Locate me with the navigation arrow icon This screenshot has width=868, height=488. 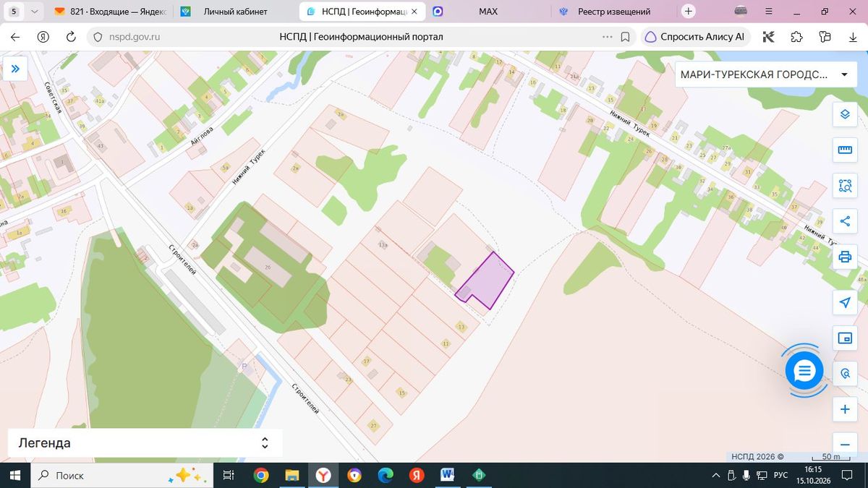point(844,302)
